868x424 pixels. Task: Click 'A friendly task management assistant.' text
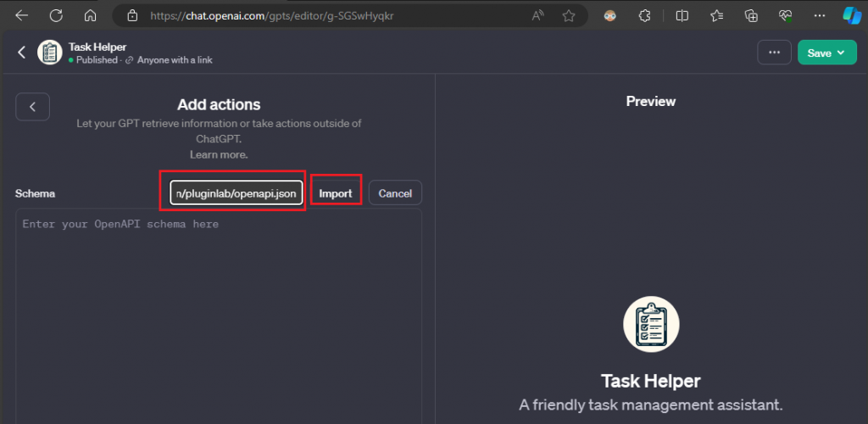pyautogui.click(x=651, y=404)
